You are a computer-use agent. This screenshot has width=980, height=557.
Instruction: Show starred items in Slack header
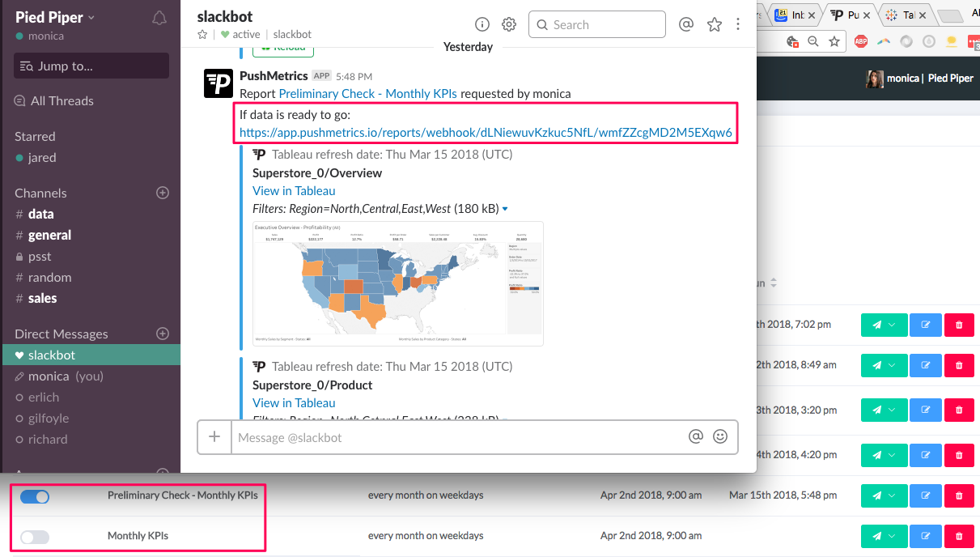coord(714,24)
